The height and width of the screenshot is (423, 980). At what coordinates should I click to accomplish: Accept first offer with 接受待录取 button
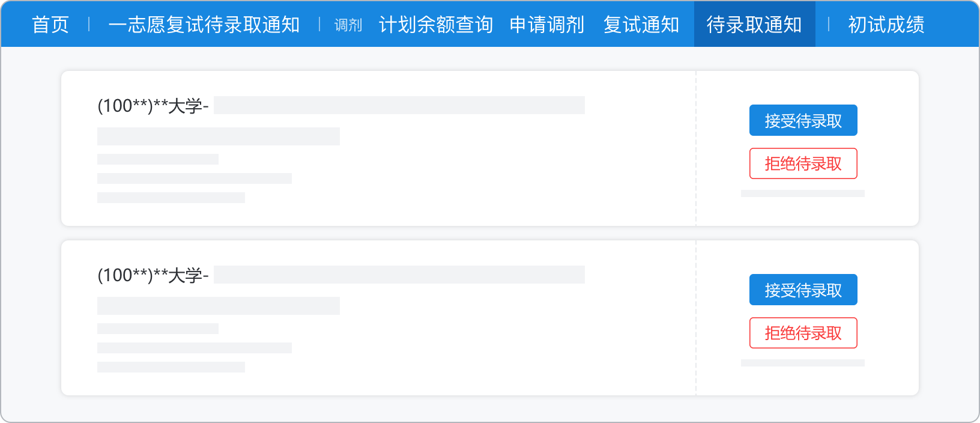(x=803, y=120)
